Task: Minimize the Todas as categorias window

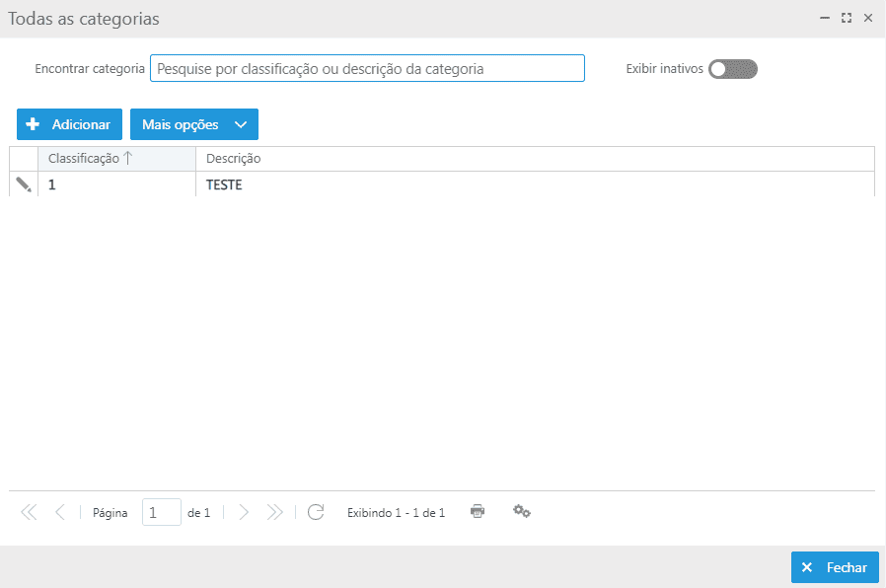Action: click(825, 18)
